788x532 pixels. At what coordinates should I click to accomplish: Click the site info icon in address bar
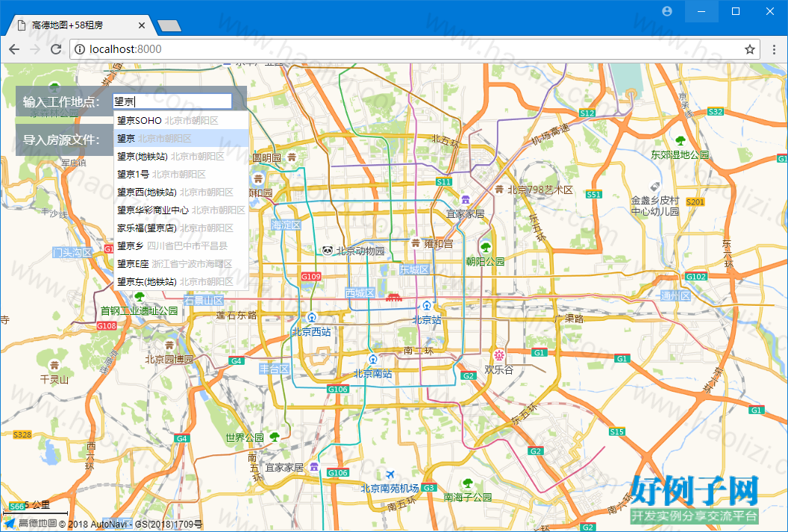[80, 49]
